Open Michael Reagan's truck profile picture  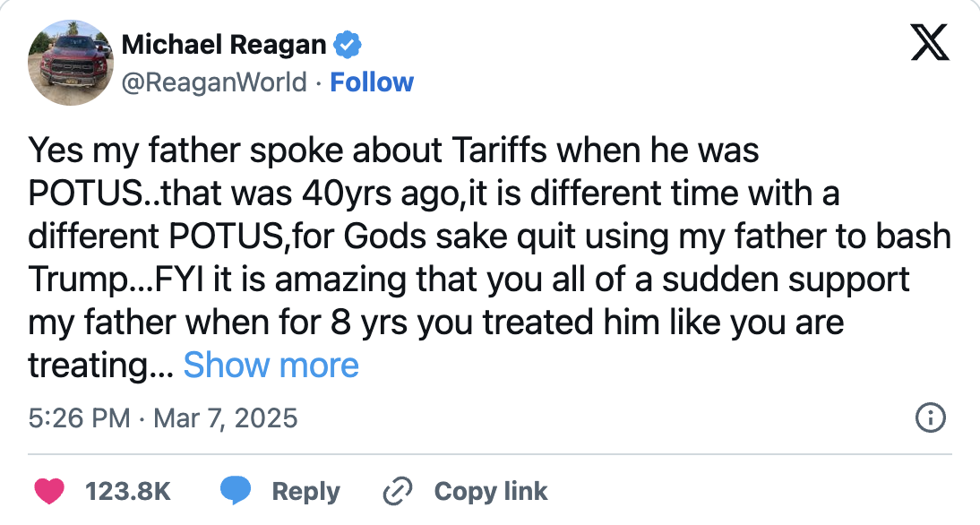click(x=69, y=63)
